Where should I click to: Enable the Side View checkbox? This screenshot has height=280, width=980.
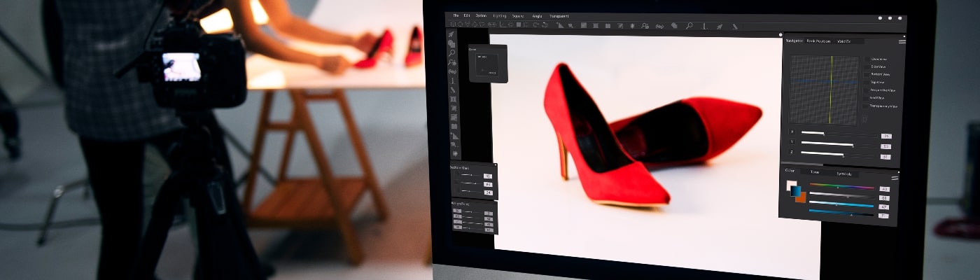[x=867, y=66]
